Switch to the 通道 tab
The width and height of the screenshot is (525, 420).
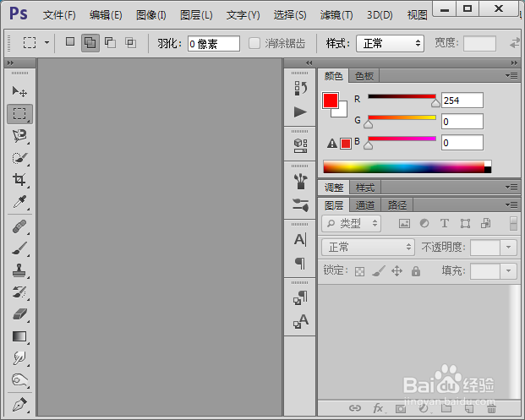[x=365, y=205]
